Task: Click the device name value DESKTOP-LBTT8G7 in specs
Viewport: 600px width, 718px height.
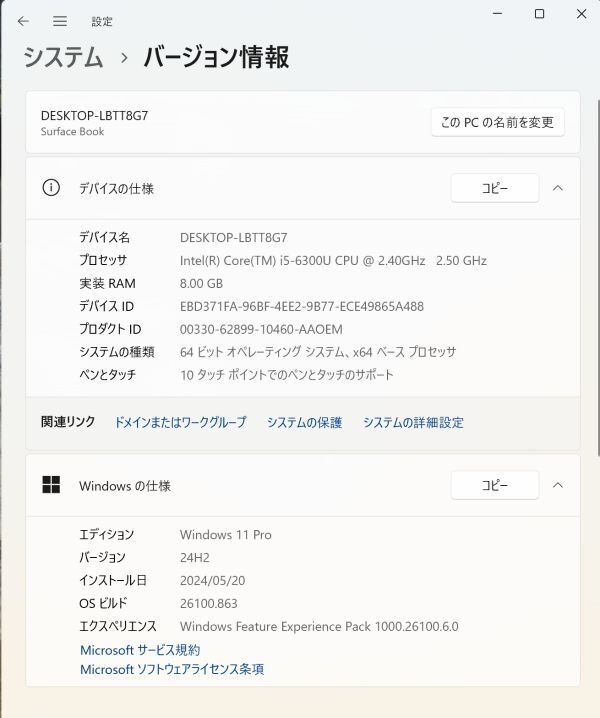Action: pos(234,238)
